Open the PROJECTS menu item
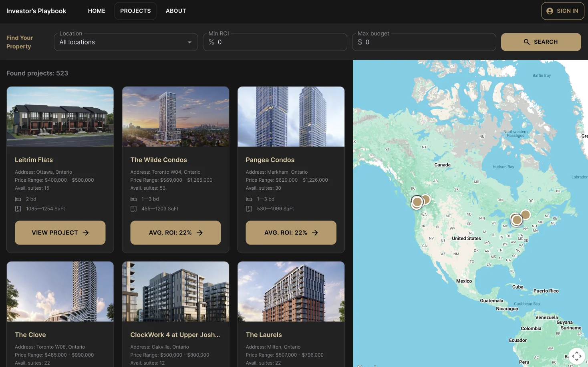The width and height of the screenshot is (588, 367). (x=135, y=11)
